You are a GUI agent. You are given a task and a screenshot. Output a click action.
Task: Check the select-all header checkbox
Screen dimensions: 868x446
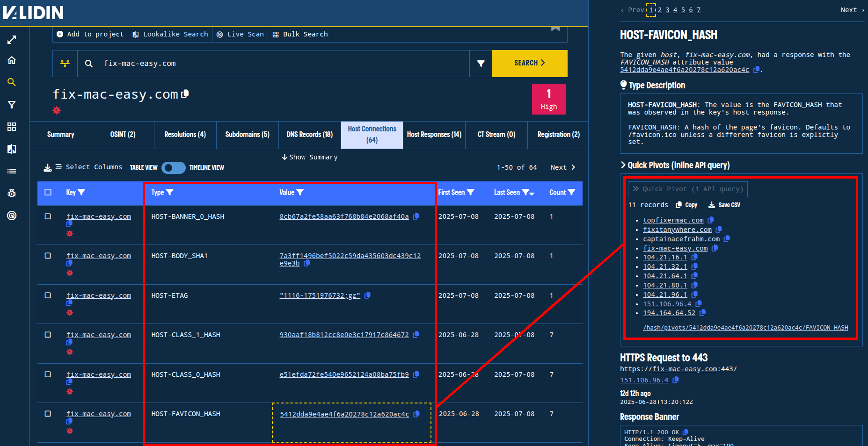point(48,192)
